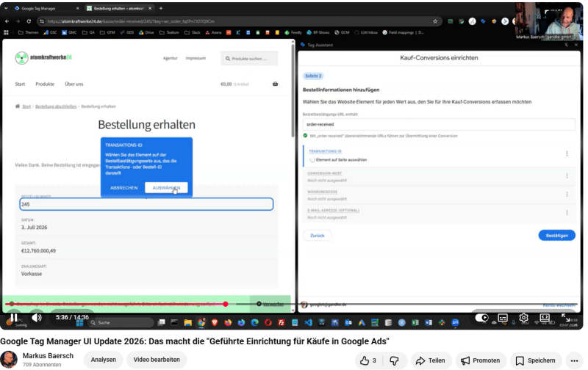
Task: Switch the player to theater mode
Action: pyautogui.click(x=545, y=318)
